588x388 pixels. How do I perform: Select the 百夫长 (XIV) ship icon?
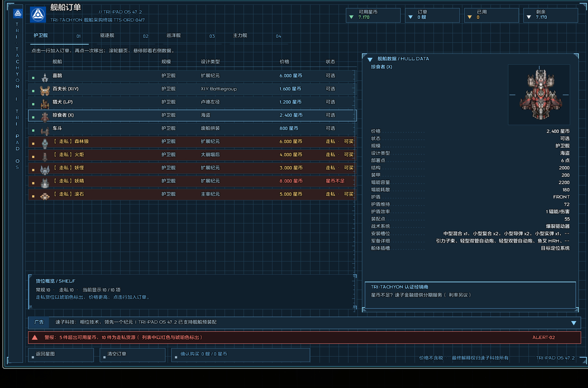click(45, 90)
